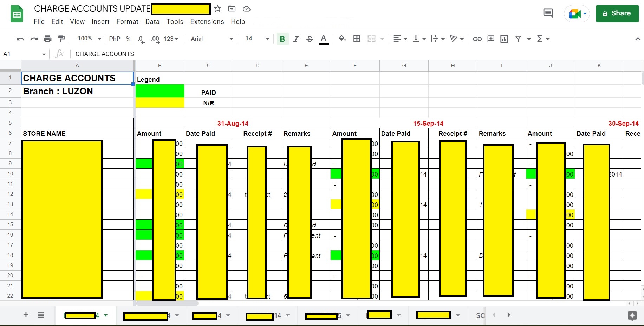Open the Arial font dropdown

(212, 39)
